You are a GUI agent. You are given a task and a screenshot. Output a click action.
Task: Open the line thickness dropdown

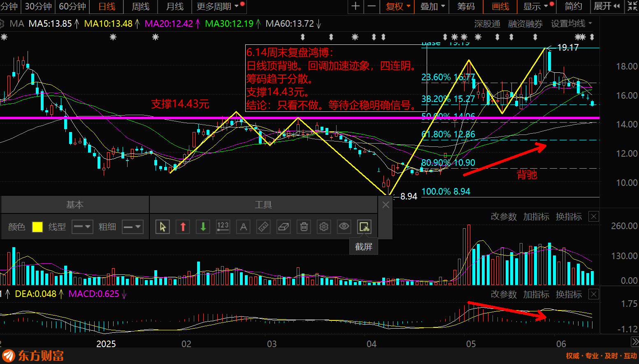point(132,227)
